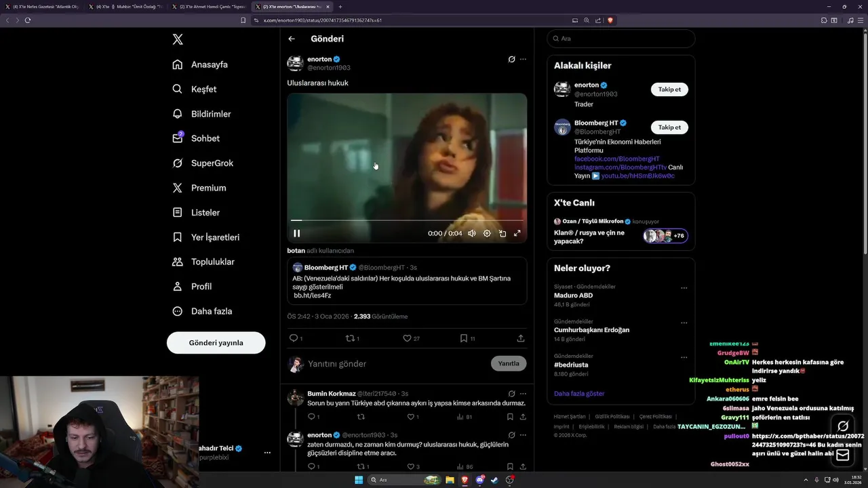Screen dimensions: 868x488
Task: Mute the video volume
Action: click(x=472, y=233)
